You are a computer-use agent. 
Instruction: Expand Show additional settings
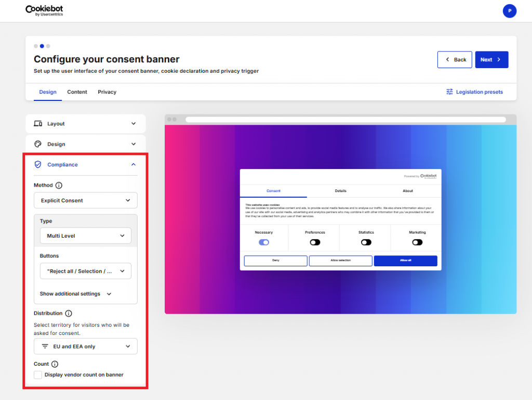[75, 293]
